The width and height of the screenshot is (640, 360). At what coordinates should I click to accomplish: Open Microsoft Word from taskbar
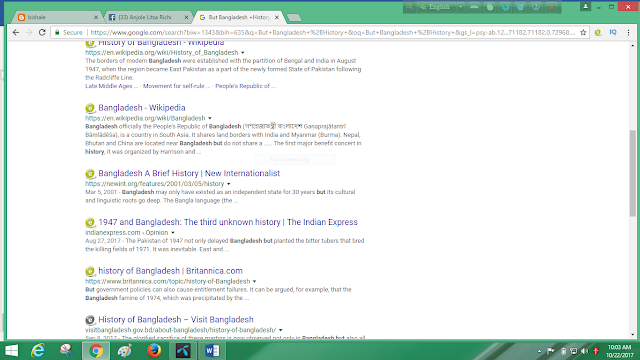point(212,351)
